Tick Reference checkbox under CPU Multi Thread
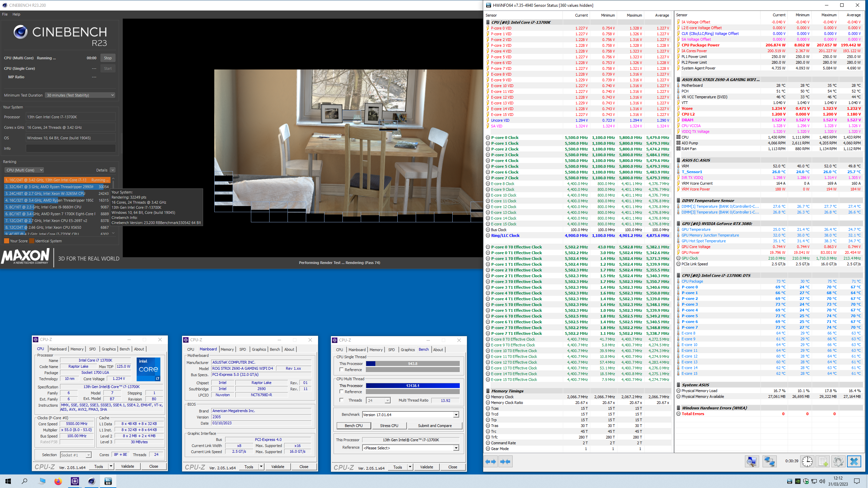This screenshot has width=868, height=488. coord(341,392)
